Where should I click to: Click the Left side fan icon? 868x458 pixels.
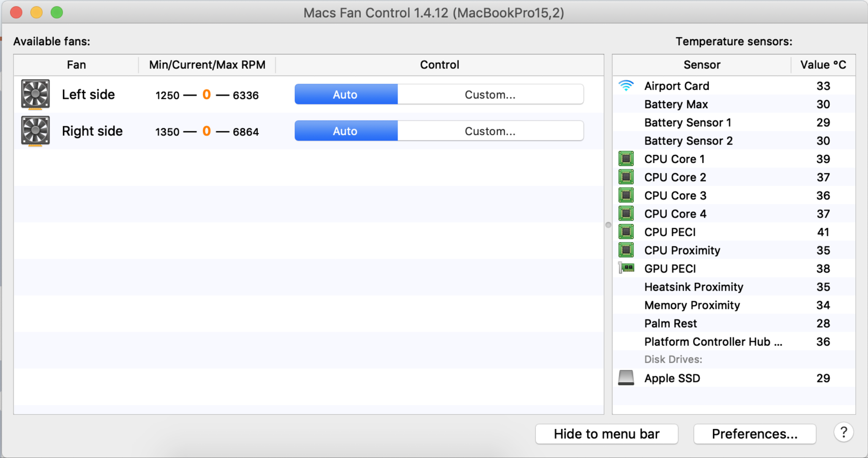point(35,94)
